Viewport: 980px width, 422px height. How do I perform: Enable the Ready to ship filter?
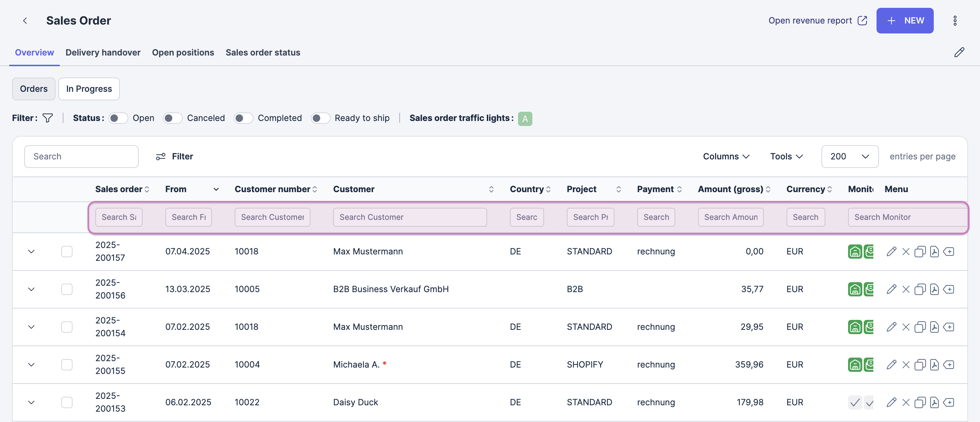[x=320, y=118]
